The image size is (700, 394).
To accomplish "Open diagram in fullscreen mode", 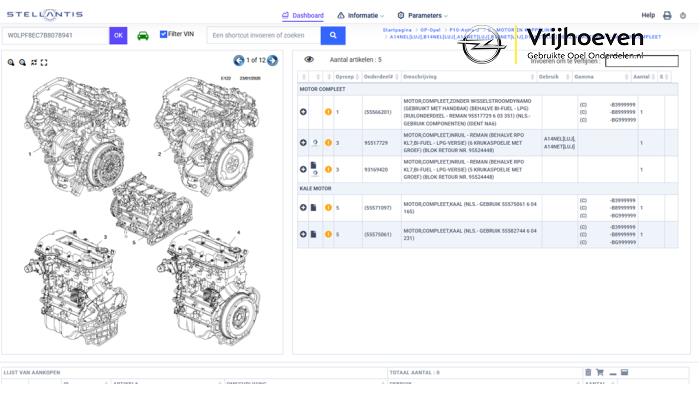I will click(44, 62).
